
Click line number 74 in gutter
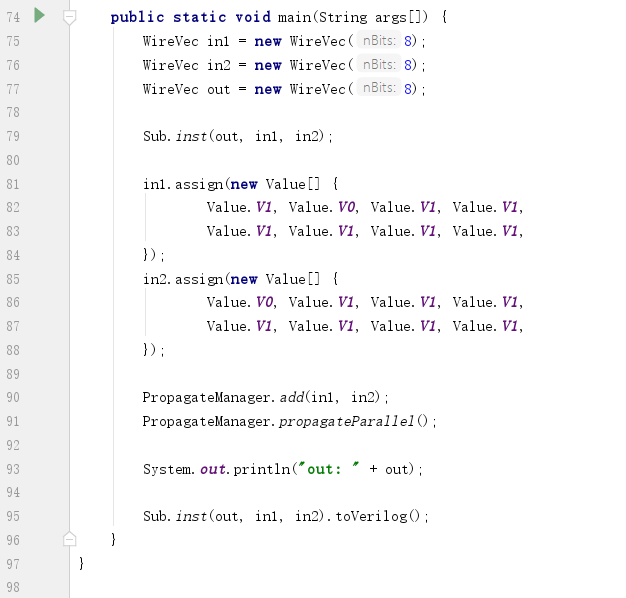click(13, 17)
